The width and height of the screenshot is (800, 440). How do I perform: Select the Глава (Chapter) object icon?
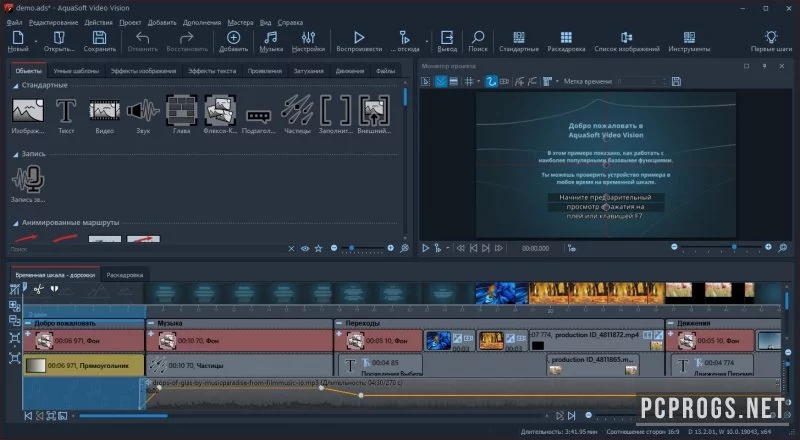coord(181,114)
